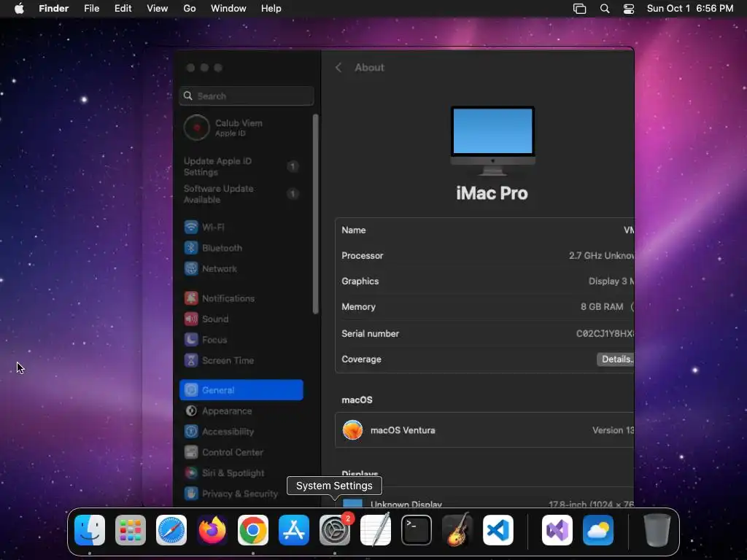Open Focus settings in sidebar
This screenshot has width=747, height=560.
click(x=241, y=340)
